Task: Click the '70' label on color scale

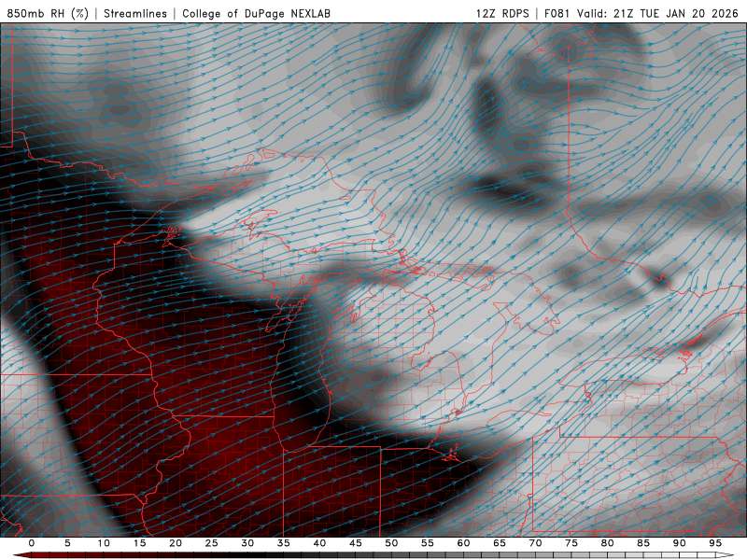Action: (x=535, y=543)
